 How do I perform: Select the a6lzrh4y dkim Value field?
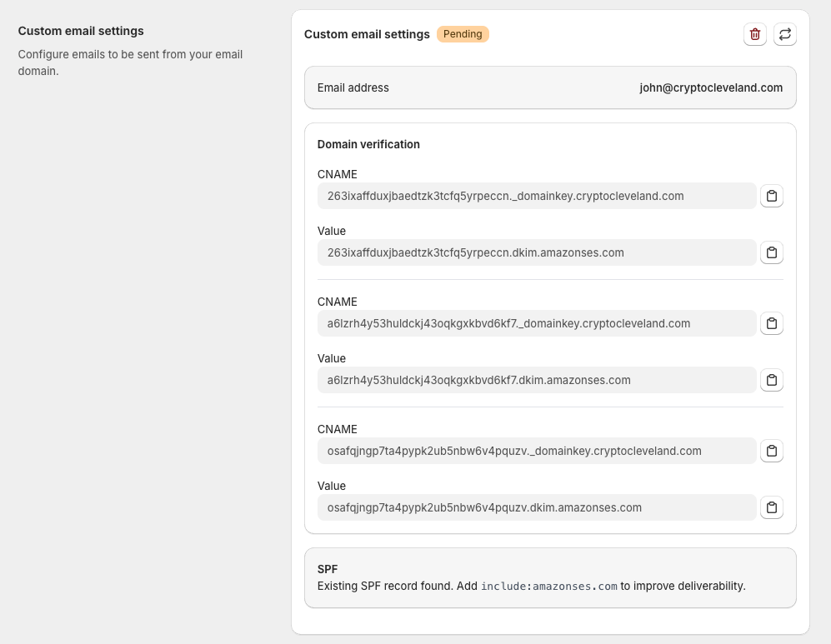click(478, 380)
